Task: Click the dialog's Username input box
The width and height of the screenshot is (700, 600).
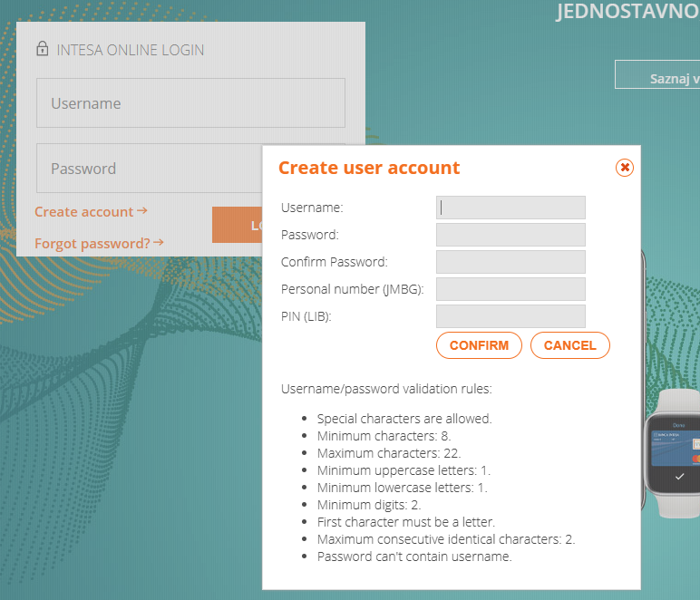Action: coord(510,208)
